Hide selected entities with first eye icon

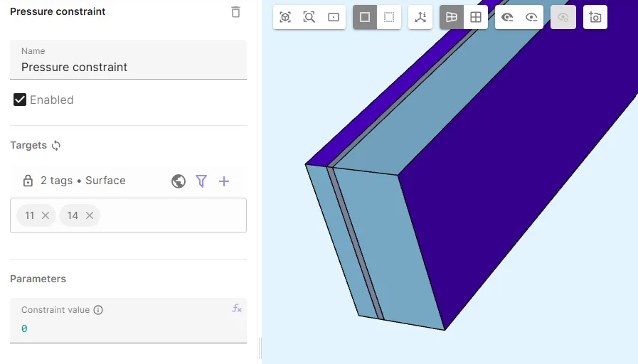coord(507,17)
